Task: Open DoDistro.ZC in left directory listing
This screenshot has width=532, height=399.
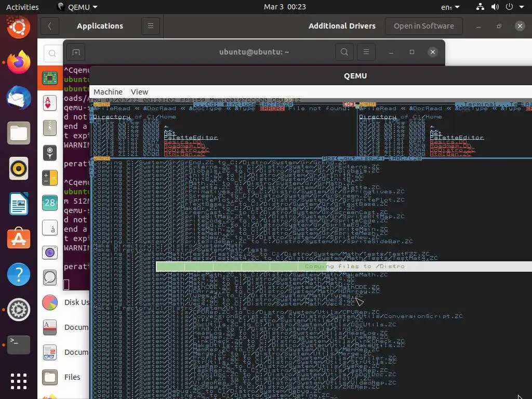Action: 187,150
